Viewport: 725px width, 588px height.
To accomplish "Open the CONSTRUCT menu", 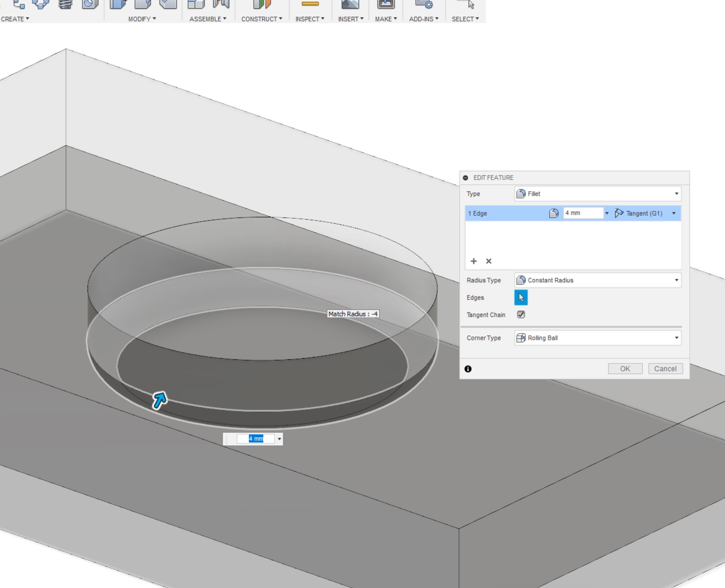I will click(x=261, y=19).
